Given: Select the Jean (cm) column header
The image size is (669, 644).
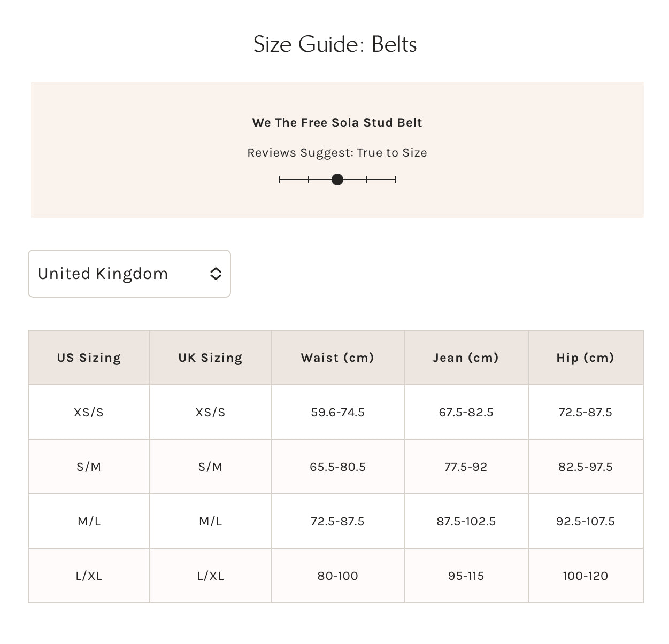Looking at the screenshot, I should (466, 358).
